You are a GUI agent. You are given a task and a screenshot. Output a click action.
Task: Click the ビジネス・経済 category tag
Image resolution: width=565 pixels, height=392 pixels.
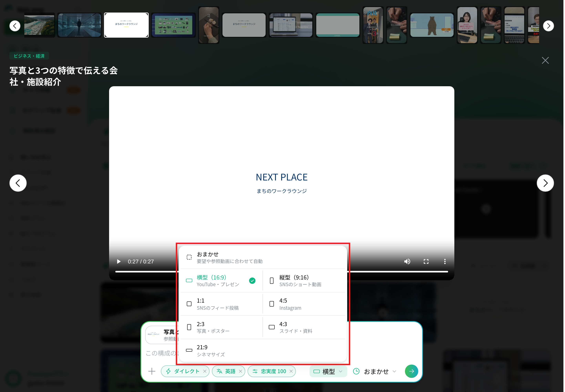tap(29, 56)
